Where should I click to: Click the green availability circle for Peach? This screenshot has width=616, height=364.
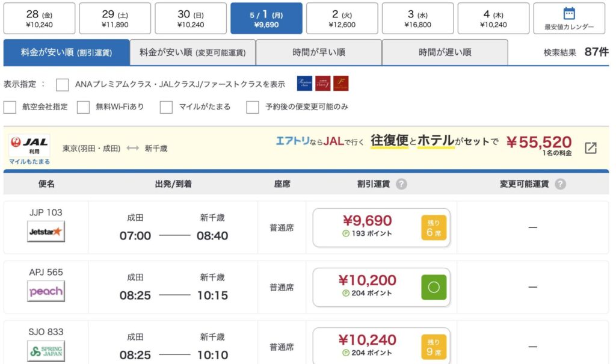click(x=434, y=287)
